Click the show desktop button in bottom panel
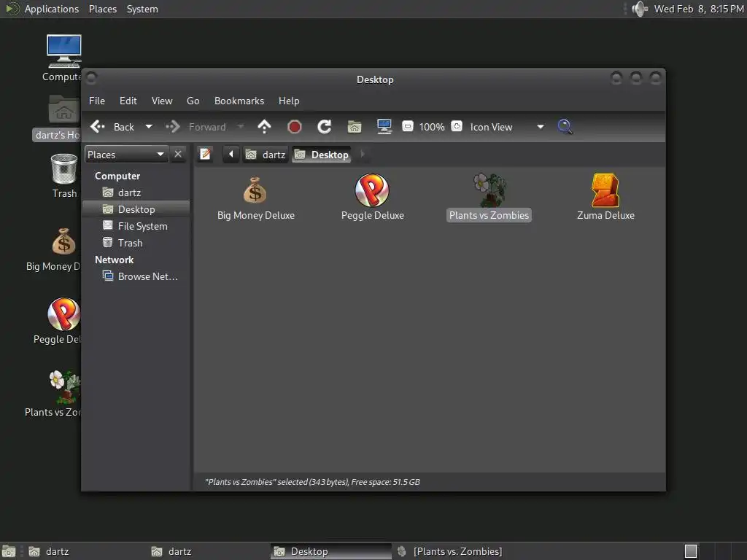This screenshot has width=747, height=560. coord(9,551)
